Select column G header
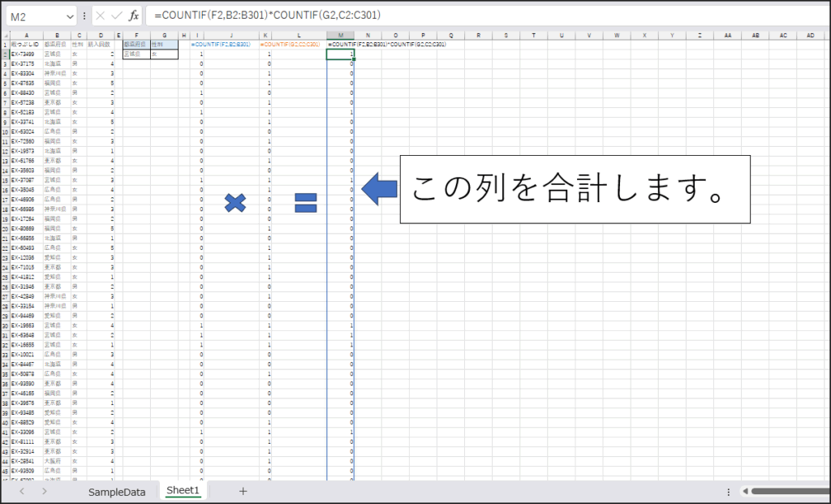 (x=164, y=36)
